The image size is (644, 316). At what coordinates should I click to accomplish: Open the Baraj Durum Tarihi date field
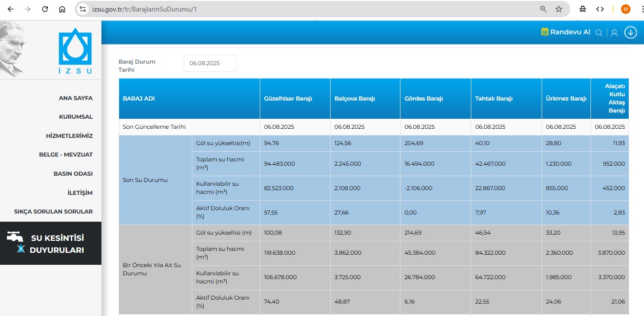[210, 63]
